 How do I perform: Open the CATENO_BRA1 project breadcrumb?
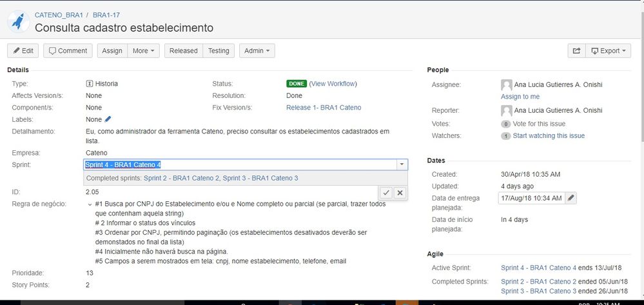(x=59, y=15)
